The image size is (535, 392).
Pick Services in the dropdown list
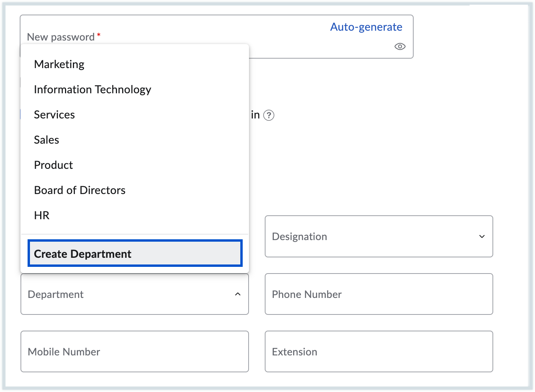coord(54,115)
